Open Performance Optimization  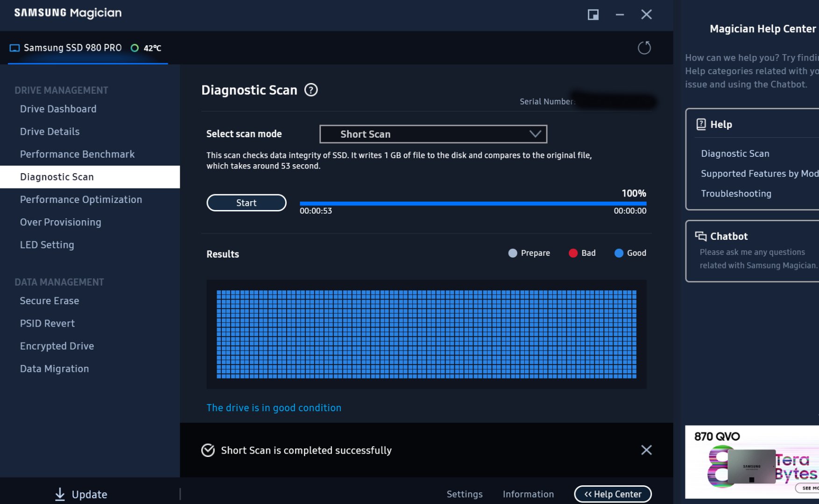click(x=81, y=199)
